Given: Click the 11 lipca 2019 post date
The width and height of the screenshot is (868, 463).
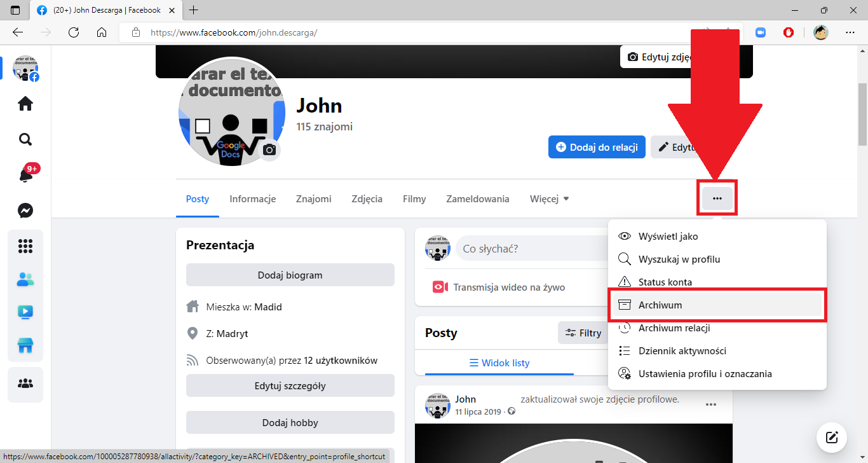Looking at the screenshot, I should click(478, 411).
